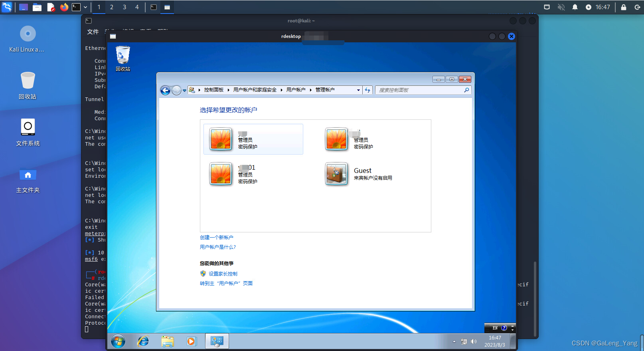Viewport: 644px width, 351px height.
Task: Open notifications bell in Kali panel
Action: 575,7
